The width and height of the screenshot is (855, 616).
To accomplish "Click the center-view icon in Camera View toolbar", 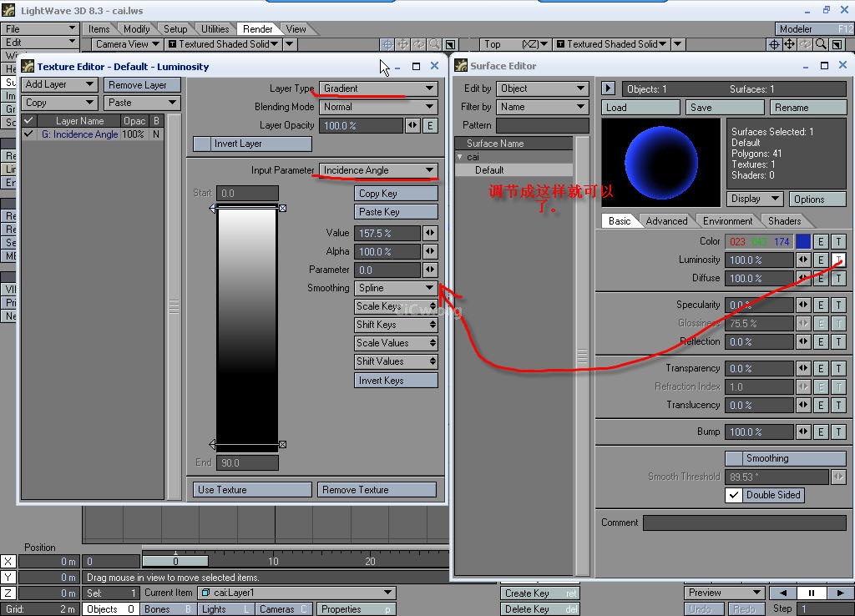I will 387,44.
